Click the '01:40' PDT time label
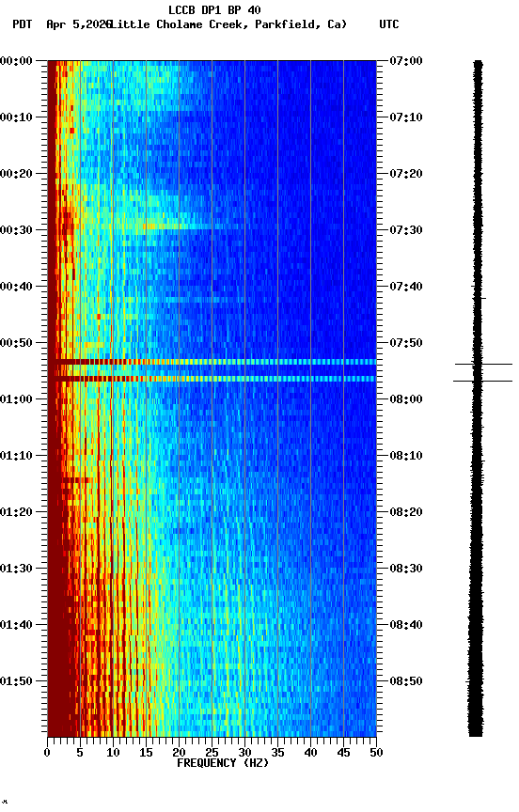Image resolution: width=519 pixels, height=812 pixels. (16, 625)
